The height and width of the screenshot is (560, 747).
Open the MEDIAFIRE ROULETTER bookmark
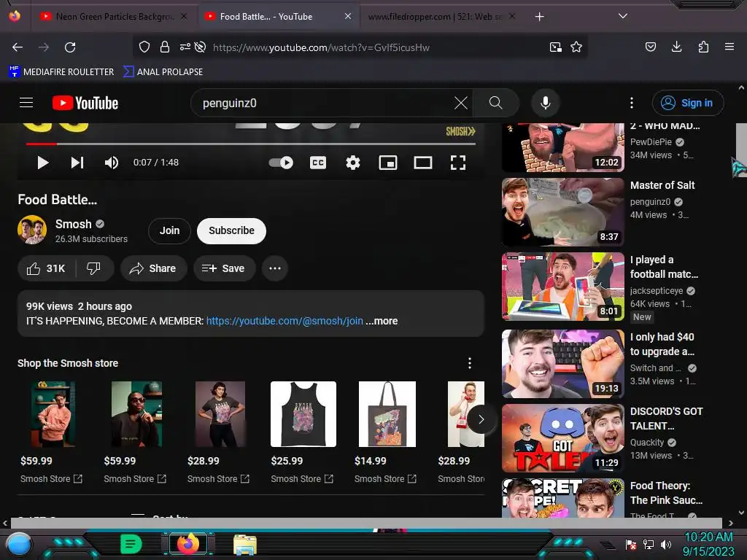point(61,72)
